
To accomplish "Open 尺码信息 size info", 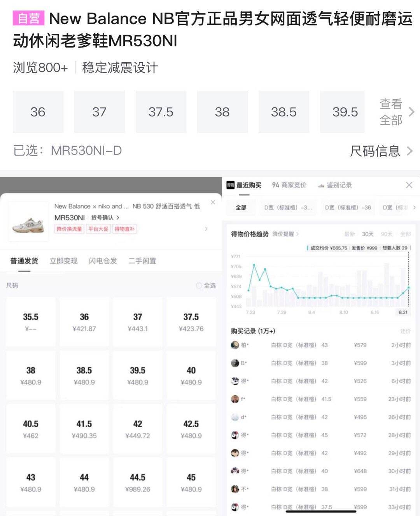I will pos(381,151).
